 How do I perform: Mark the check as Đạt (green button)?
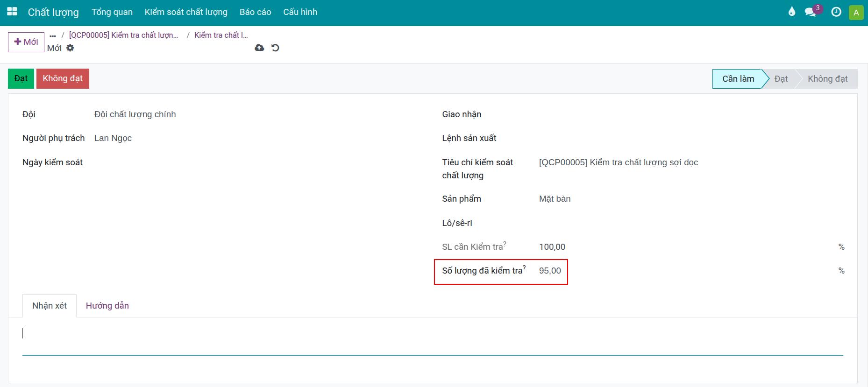[x=21, y=78]
